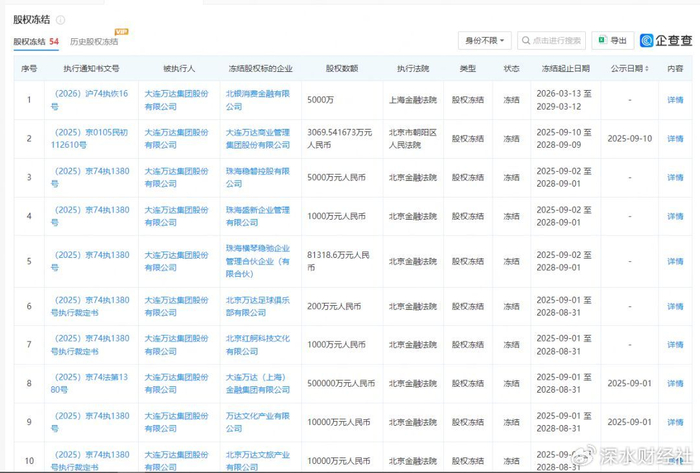The height and width of the screenshot is (473, 700).
Task: Open 珠海稳赣控股有限公司 link
Action: (x=258, y=178)
